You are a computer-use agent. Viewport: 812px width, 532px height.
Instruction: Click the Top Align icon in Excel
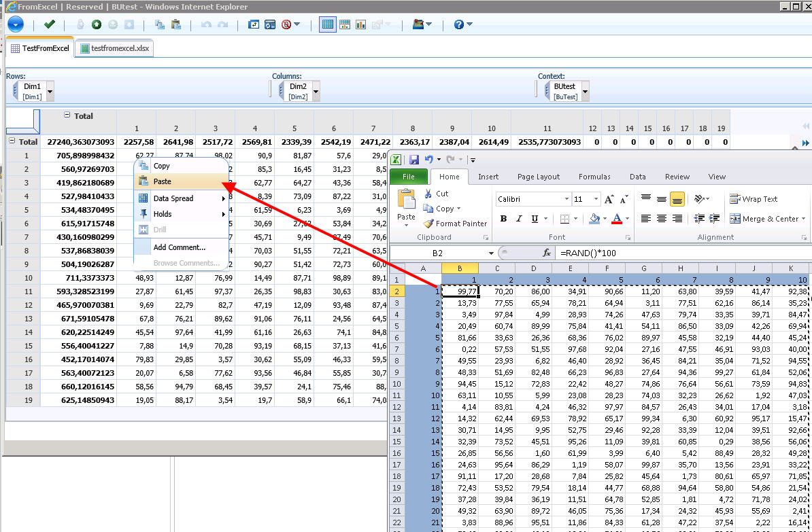646,198
